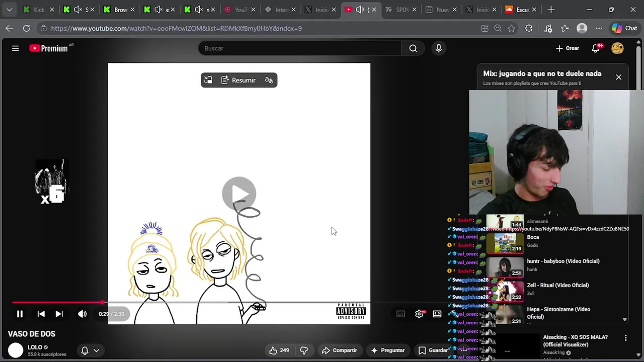Screen dimensions: 644x362
Task: Click the LOLO channel avatar
Action: click(16, 350)
